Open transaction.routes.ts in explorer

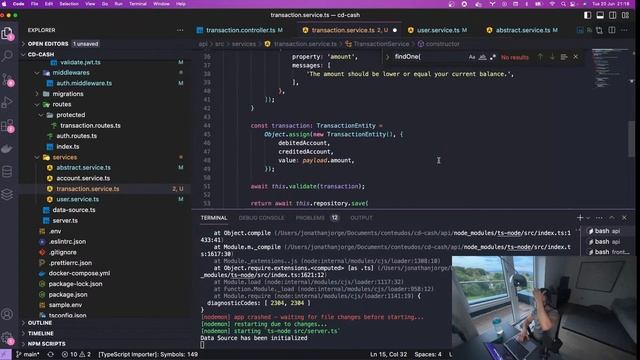pyautogui.click(x=90, y=126)
